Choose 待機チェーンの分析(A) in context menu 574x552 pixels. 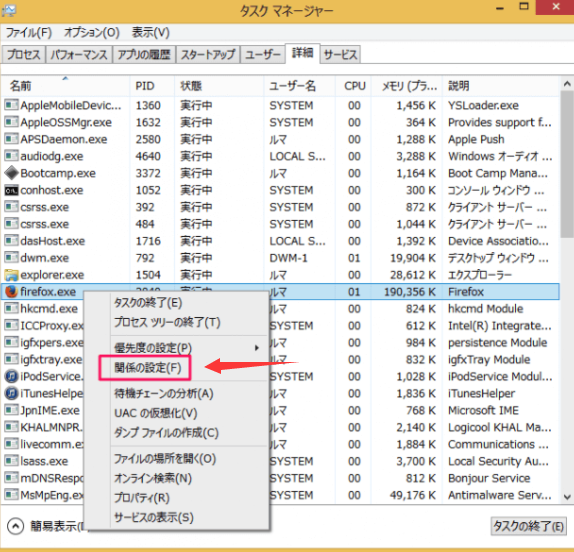tap(189, 394)
